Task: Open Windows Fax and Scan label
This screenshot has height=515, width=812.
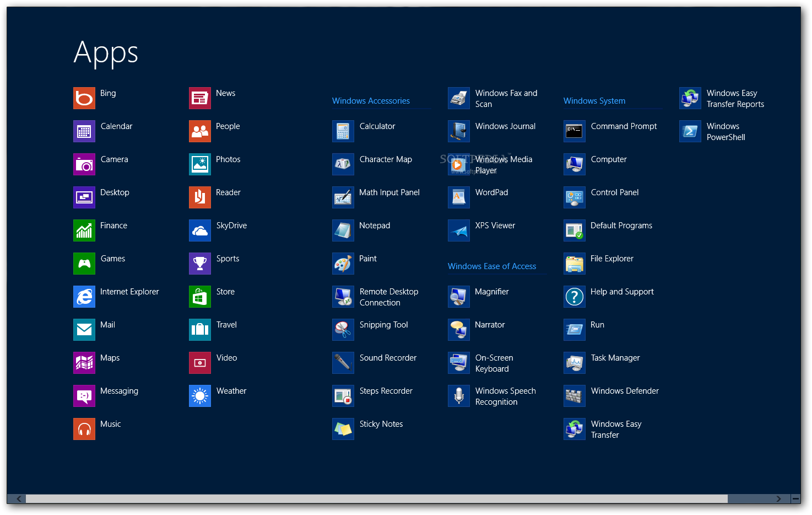Action: coord(506,99)
